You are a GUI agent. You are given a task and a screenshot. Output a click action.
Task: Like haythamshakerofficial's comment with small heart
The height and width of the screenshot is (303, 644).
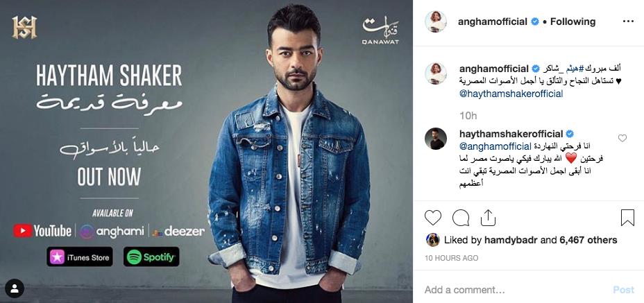tap(622, 139)
